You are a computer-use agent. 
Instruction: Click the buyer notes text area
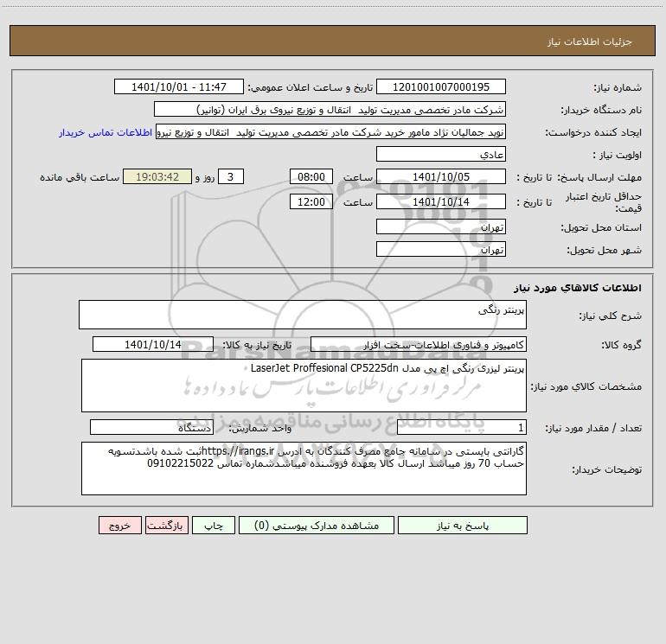[304, 469]
